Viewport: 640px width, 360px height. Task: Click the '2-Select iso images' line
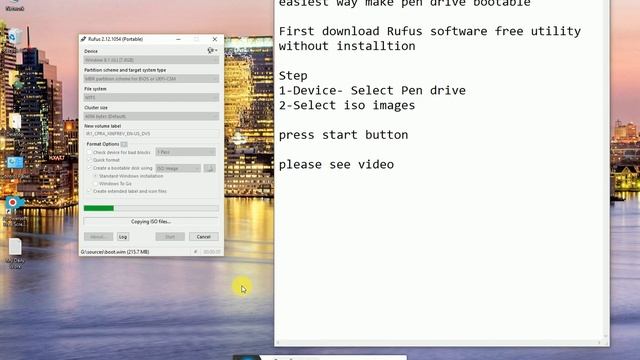[x=347, y=105]
